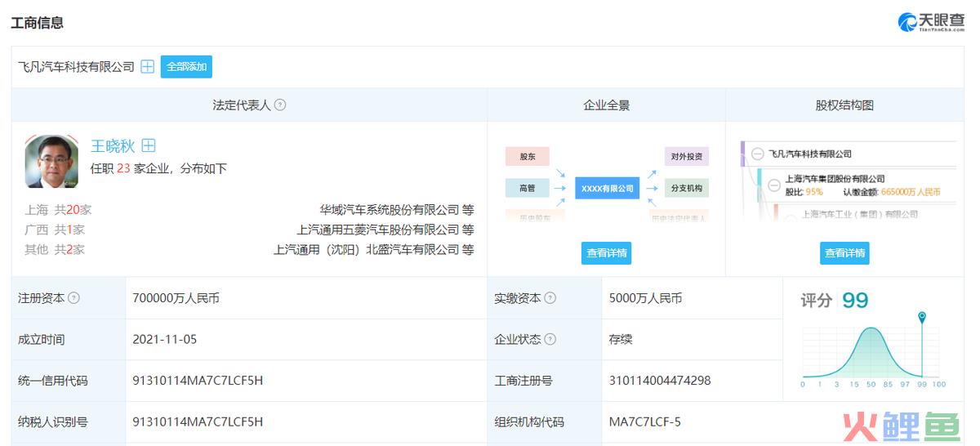Click the plus icon beside 王晓秋

coord(149,145)
